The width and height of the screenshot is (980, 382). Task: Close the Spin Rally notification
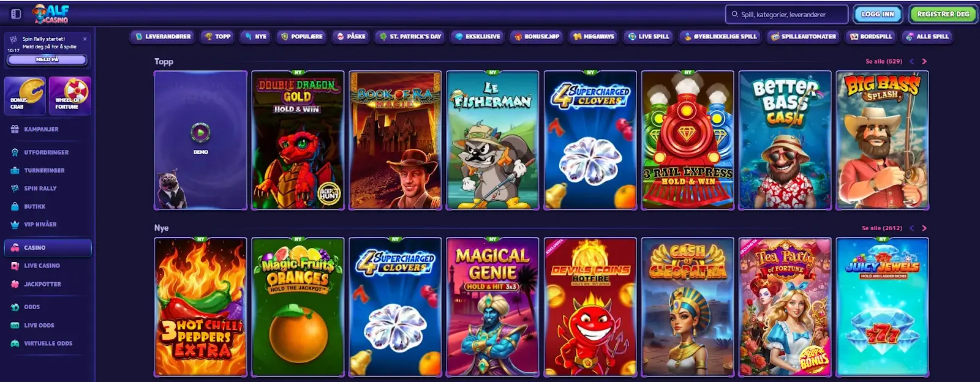pyautogui.click(x=85, y=39)
